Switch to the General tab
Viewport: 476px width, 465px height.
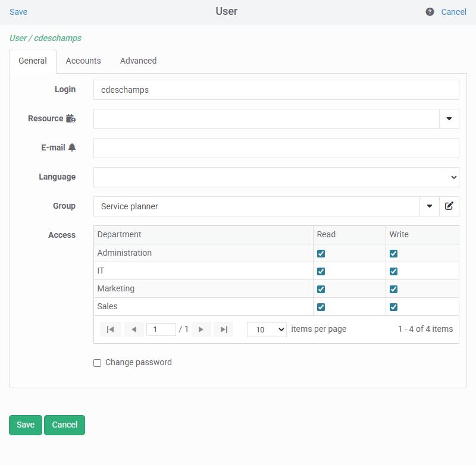tap(33, 61)
